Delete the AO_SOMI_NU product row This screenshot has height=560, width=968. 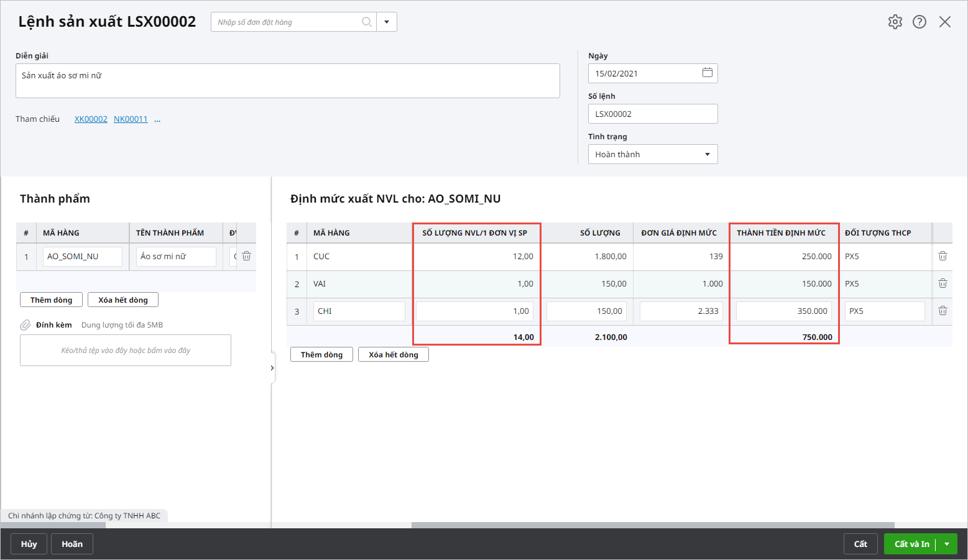[x=246, y=256]
